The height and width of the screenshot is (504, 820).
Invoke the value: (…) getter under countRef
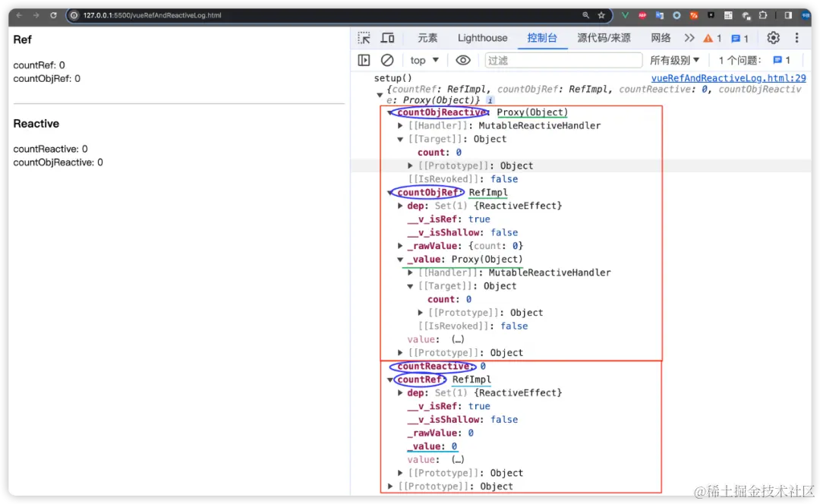(x=458, y=459)
